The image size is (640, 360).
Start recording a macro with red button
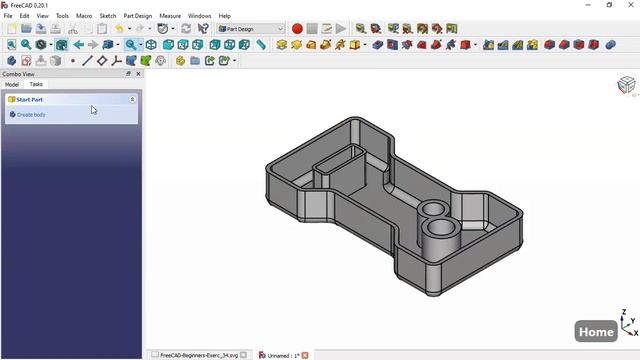coord(297,29)
